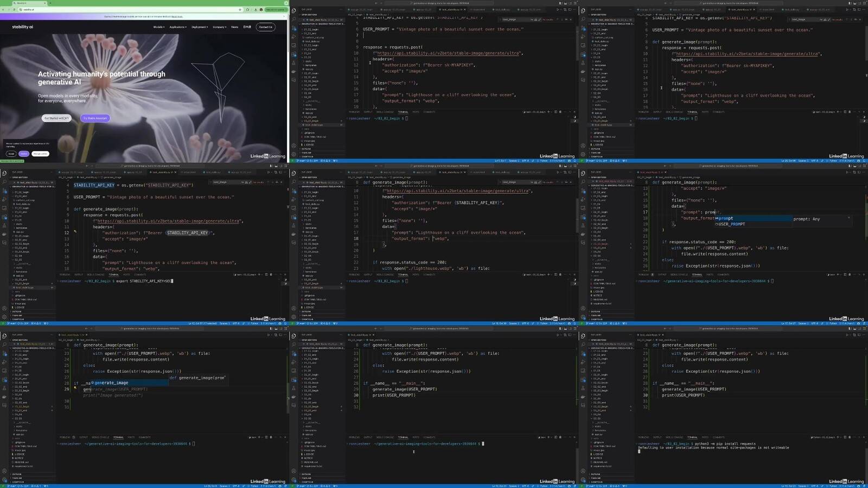
Task: Click the lightbulb on line 29 beside generate_image suggestion
Action: [75, 388]
